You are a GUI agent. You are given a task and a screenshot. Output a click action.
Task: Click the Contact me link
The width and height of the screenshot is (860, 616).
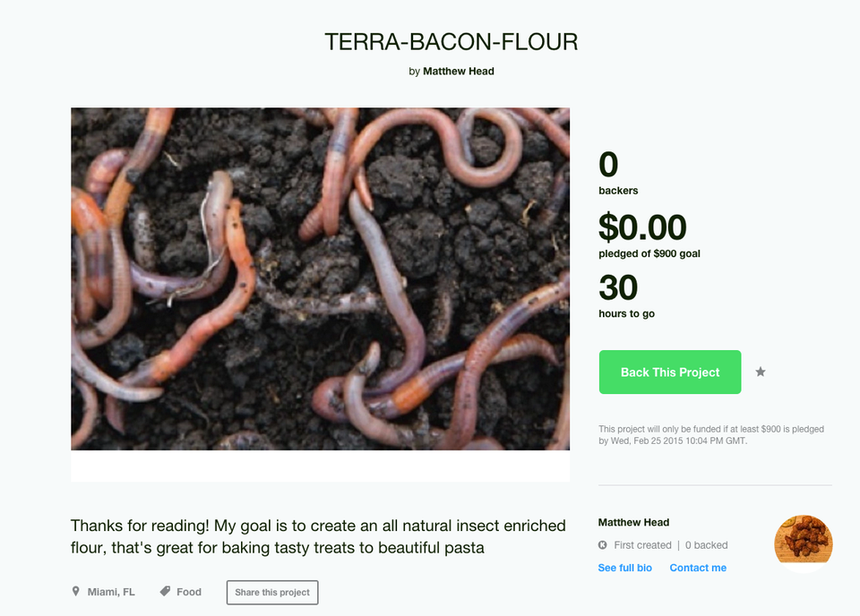698,568
